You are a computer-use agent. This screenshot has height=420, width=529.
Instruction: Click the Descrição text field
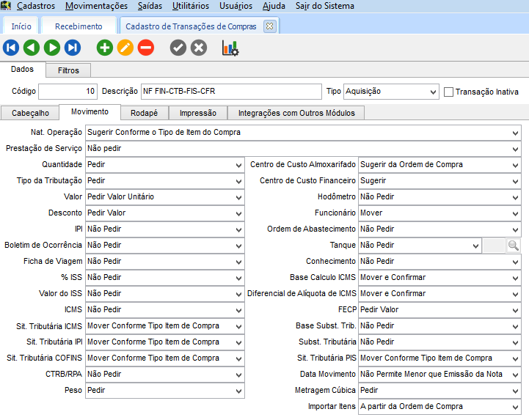(x=230, y=92)
